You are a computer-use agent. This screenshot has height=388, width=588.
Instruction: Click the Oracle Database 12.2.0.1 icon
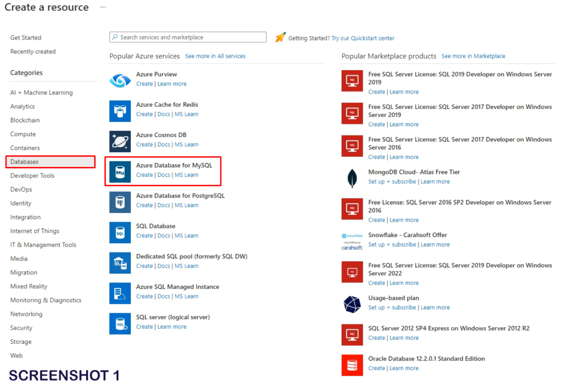(x=352, y=365)
